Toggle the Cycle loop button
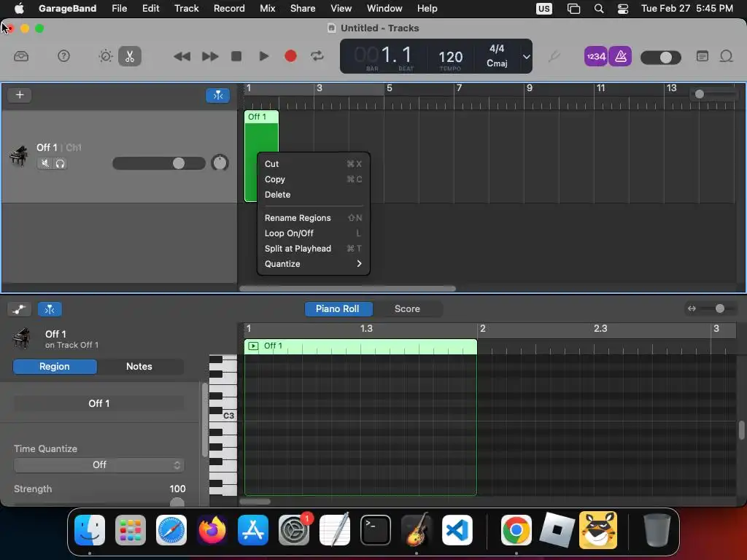The height and width of the screenshot is (560, 747). [317, 56]
